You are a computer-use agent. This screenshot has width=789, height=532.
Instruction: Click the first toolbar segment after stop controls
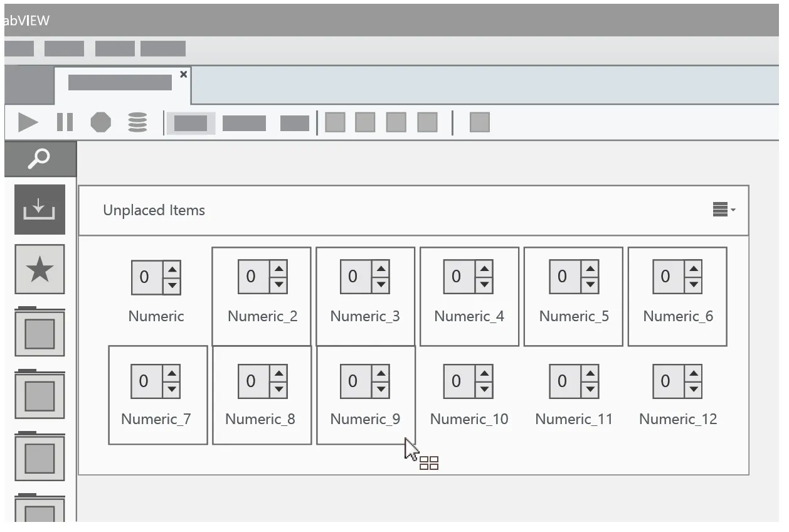(191, 122)
